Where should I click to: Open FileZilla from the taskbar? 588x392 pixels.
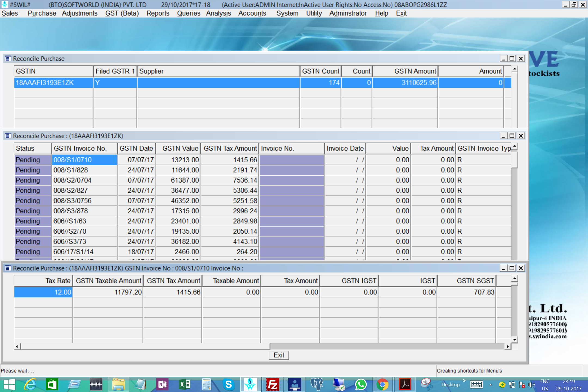point(273,384)
